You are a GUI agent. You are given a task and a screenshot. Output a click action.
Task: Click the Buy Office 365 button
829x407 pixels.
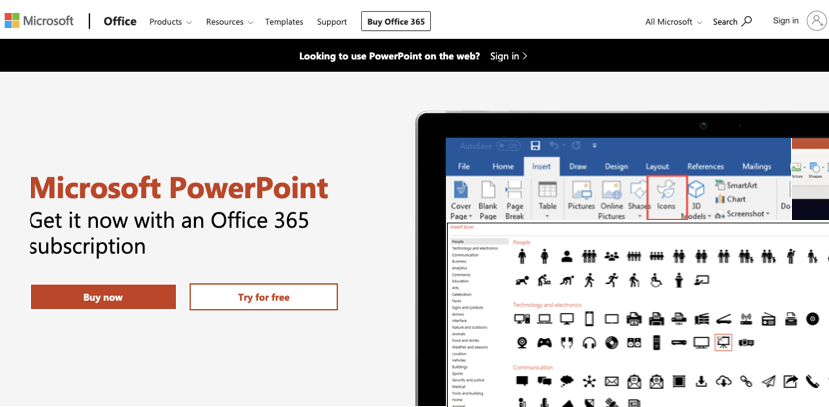coord(396,21)
